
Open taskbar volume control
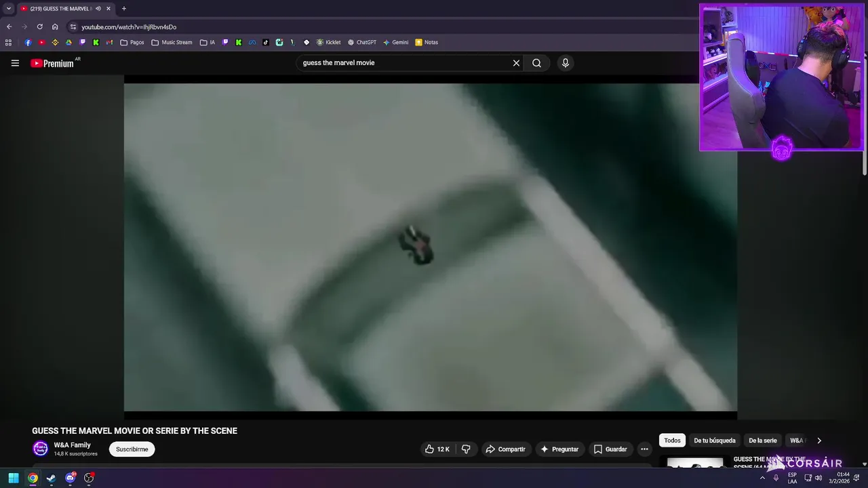click(818, 478)
